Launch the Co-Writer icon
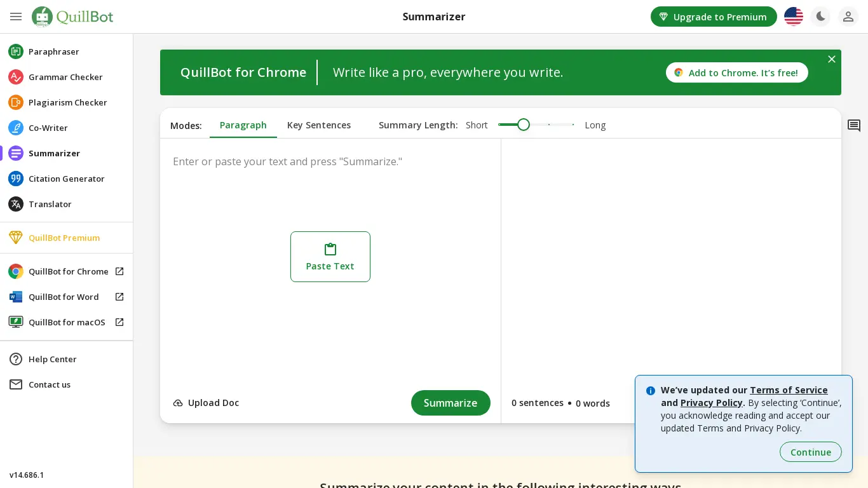The width and height of the screenshot is (868, 488). 16,128
